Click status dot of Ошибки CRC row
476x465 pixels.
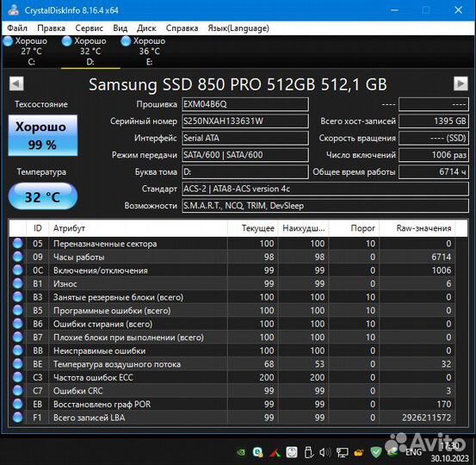coord(17,391)
